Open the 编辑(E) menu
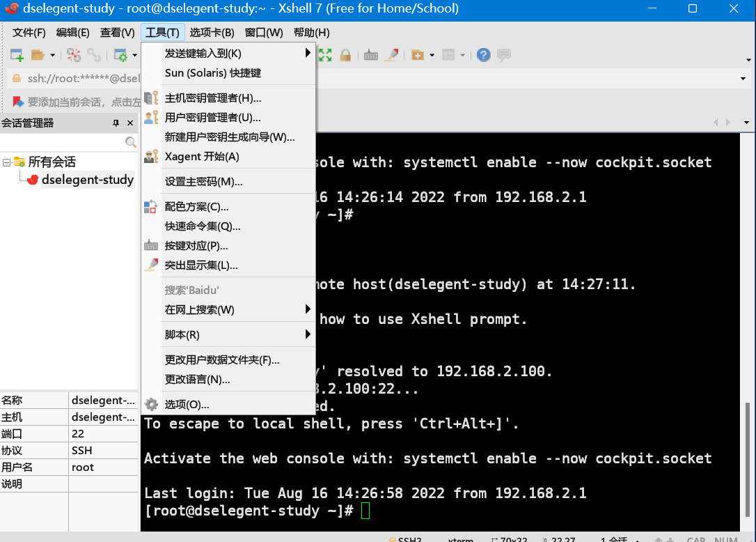This screenshot has width=756, height=542. 73,32
